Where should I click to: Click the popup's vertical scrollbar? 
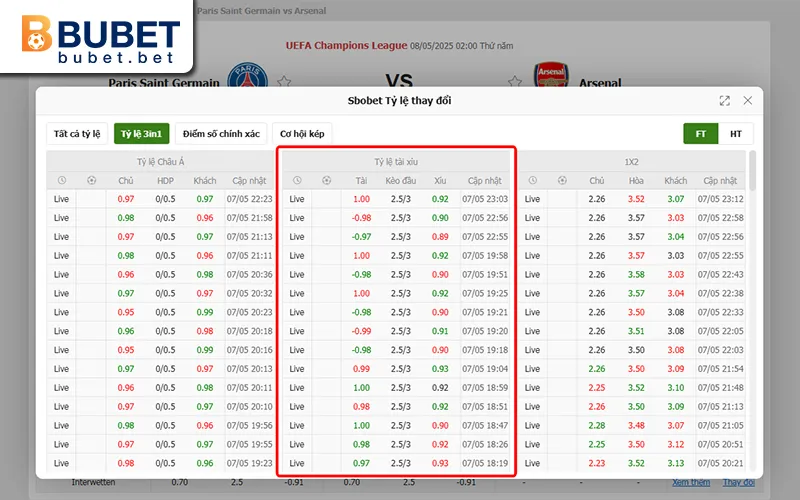coord(753,171)
